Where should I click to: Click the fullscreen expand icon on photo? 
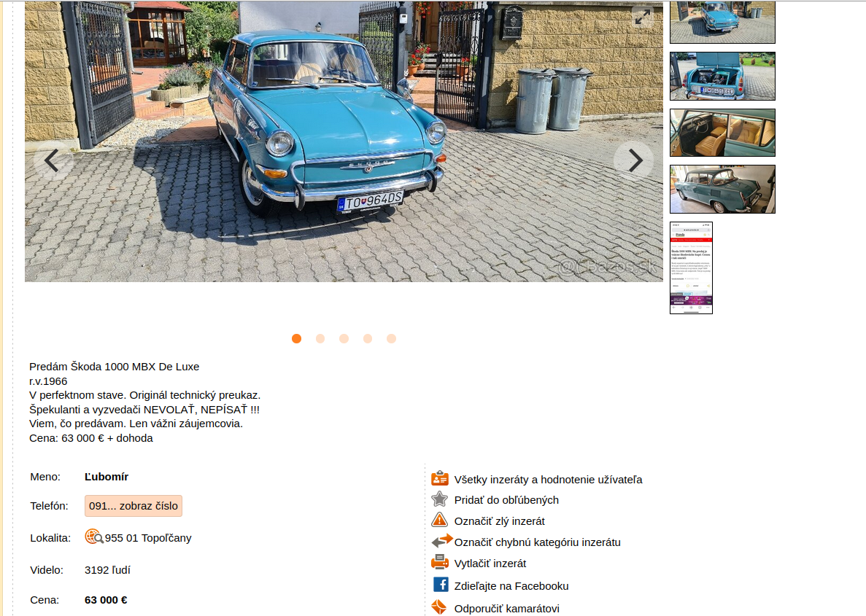click(x=642, y=17)
